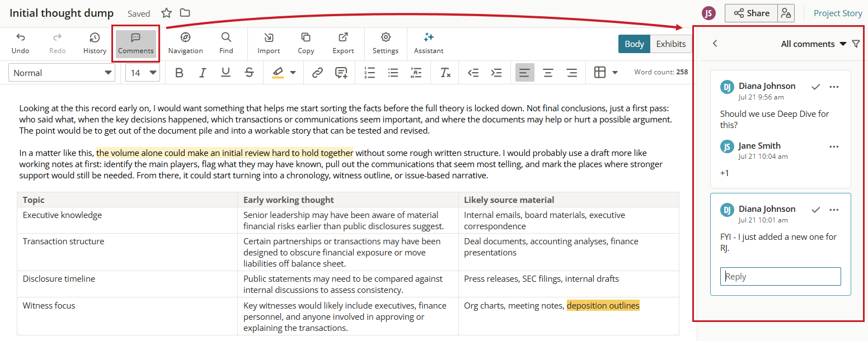Click the 'Transaction structure' table cell
The height and width of the screenshot is (341, 868).
pyautogui.click(x=127, y=252)
